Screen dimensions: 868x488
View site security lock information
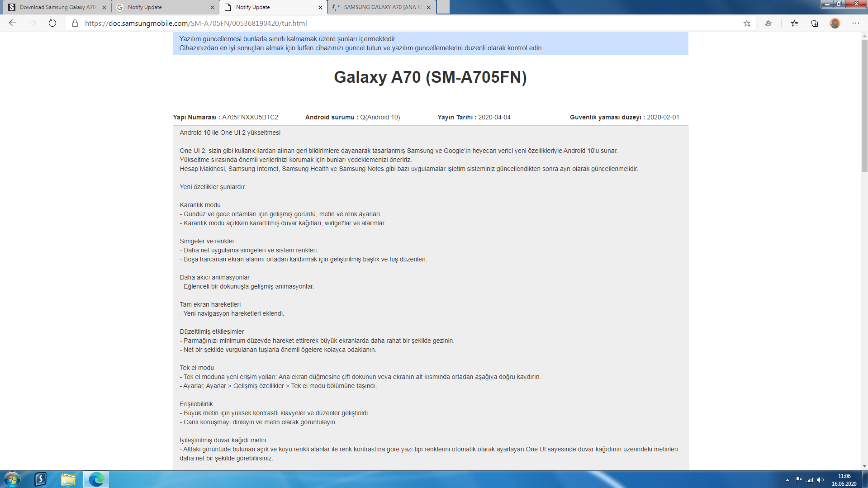pyautogui.click(x=75, y=23)
